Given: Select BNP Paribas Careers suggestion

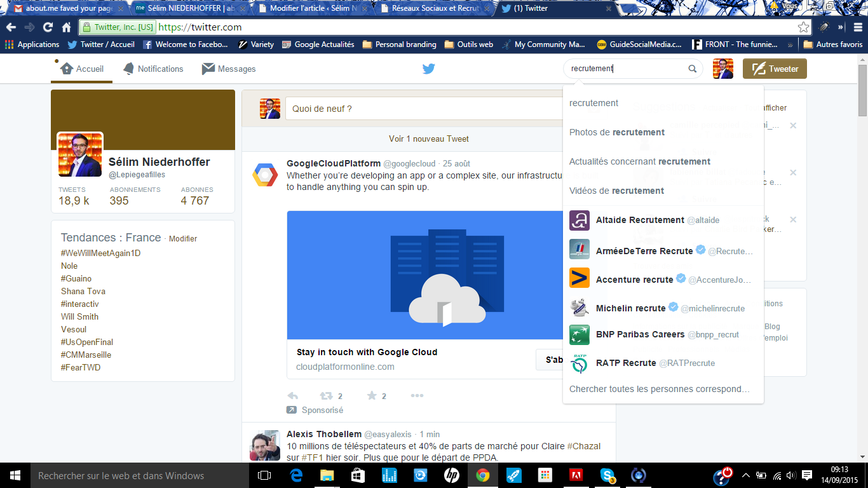Looking at the screenshot, I should click(663, 334).
